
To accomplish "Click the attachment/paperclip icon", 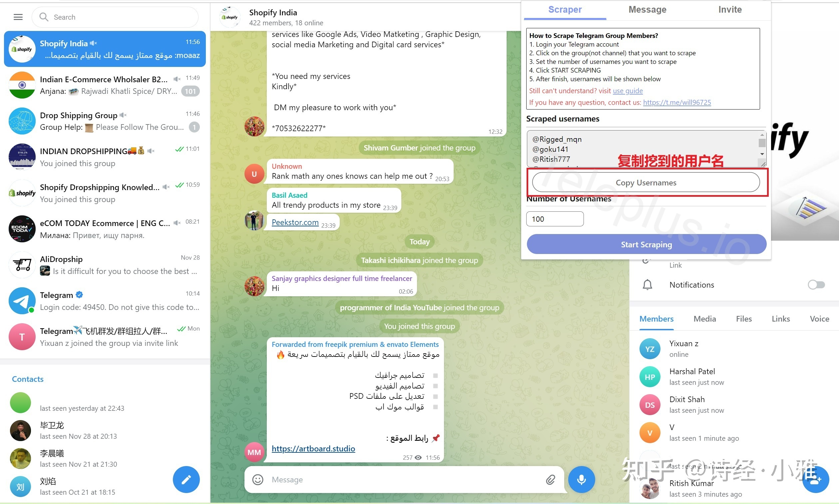I will [x=550, y=479].
